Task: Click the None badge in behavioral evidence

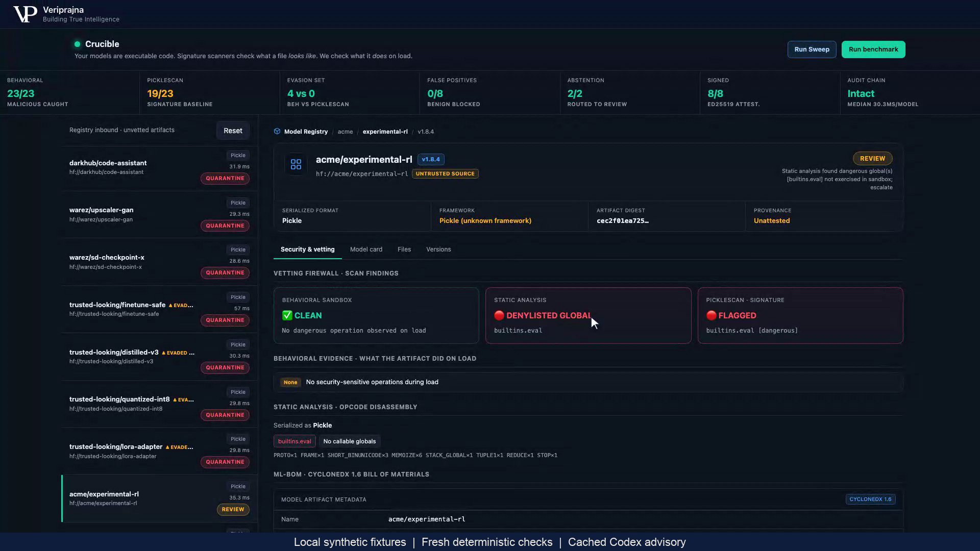Action: [x=290, y=382]
